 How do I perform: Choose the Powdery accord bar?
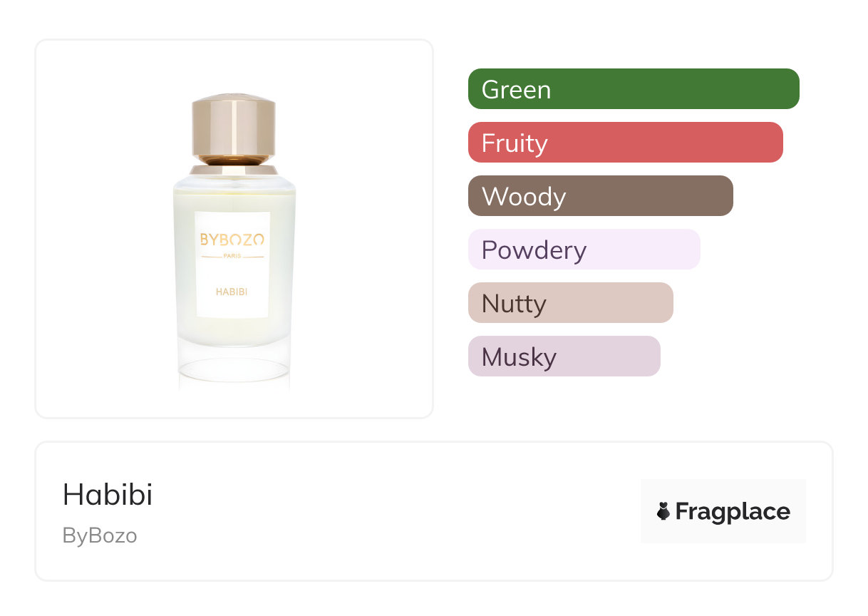tap(584, 250)
